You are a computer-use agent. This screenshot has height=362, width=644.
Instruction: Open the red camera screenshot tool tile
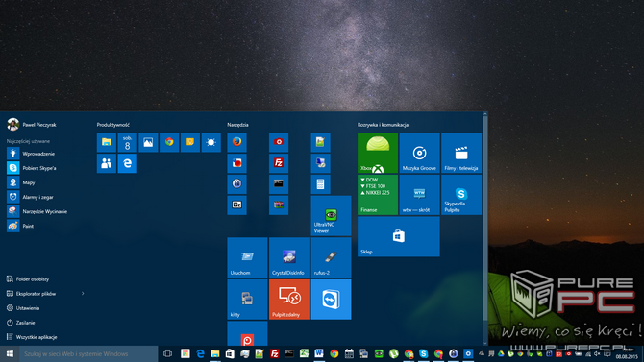pos(279,142)
